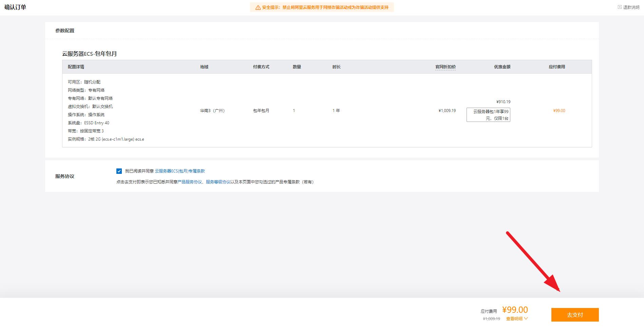Viewport: 644px width, 327px height.
Task: Select the 实例规格 2核 2G row
Action: point(106,139)
